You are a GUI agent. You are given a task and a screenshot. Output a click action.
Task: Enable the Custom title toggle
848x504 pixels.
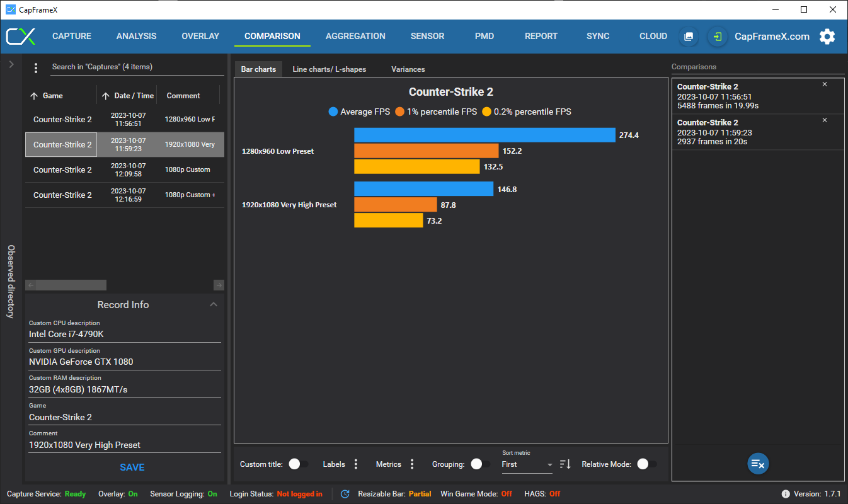pyautogui.click(x=298, y=464)
